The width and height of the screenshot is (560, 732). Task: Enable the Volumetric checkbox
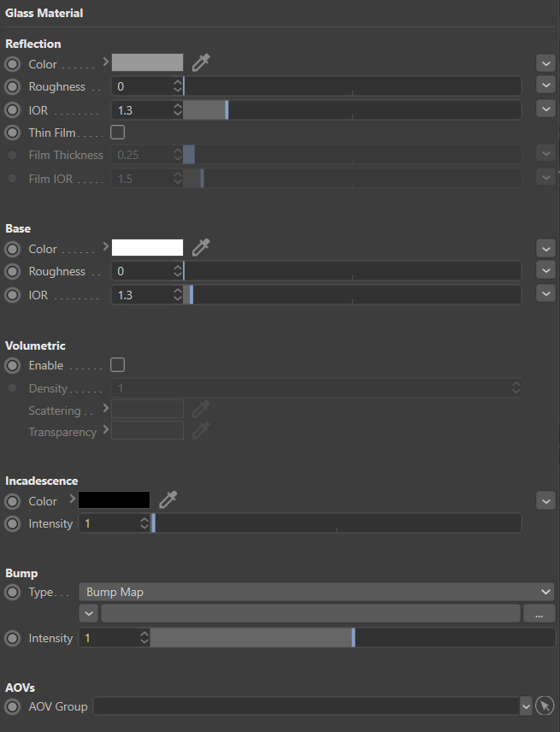coord(118,365)
